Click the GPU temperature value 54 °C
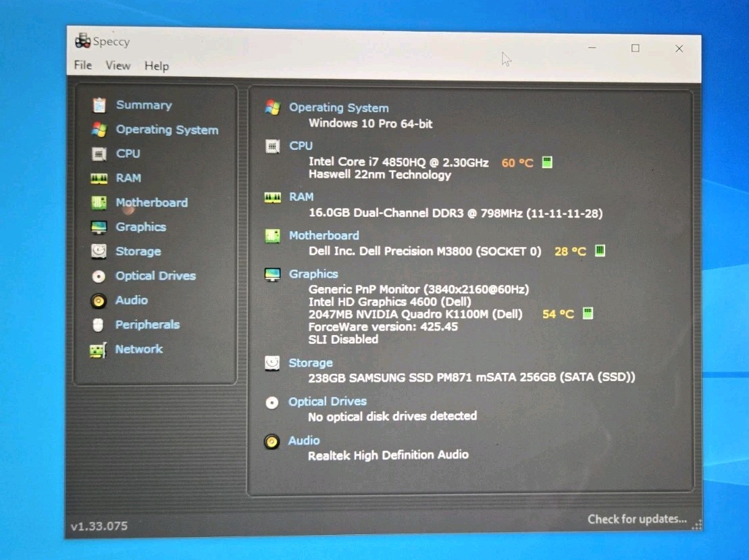This screenshot has width=749, height=560. (558, 314)
